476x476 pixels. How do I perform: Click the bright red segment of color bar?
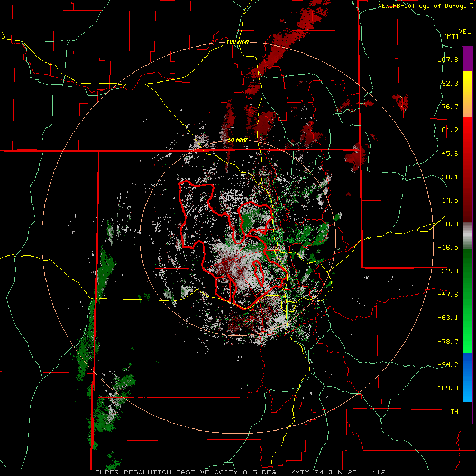click(467, 133)
